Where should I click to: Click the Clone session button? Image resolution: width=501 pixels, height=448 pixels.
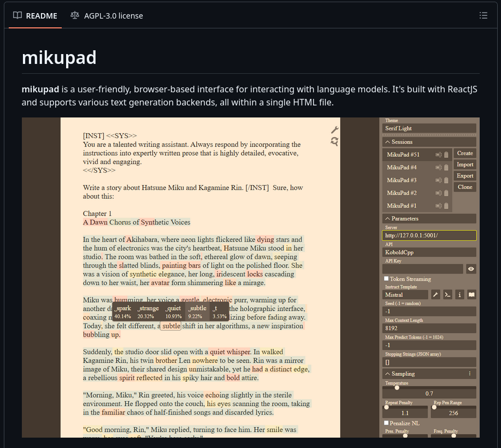click(465, 187)
